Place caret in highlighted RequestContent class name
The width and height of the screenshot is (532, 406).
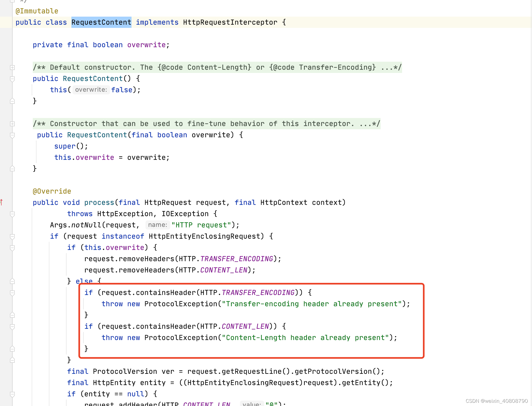[x=101, y=22]
